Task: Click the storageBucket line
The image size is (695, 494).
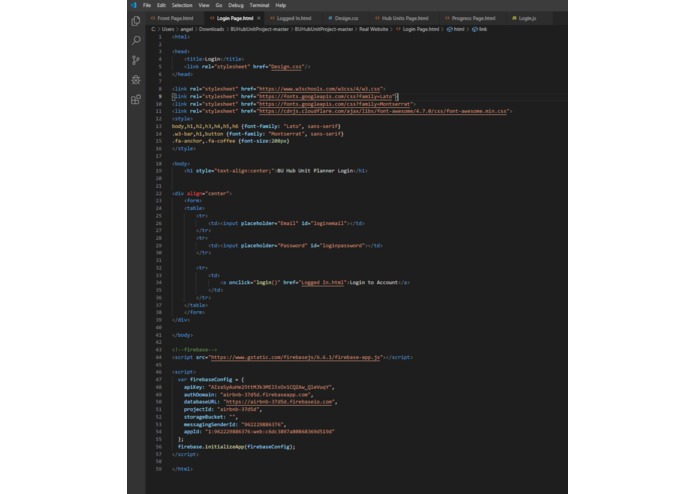Action: pyautogui.click(x=211, y=417)
